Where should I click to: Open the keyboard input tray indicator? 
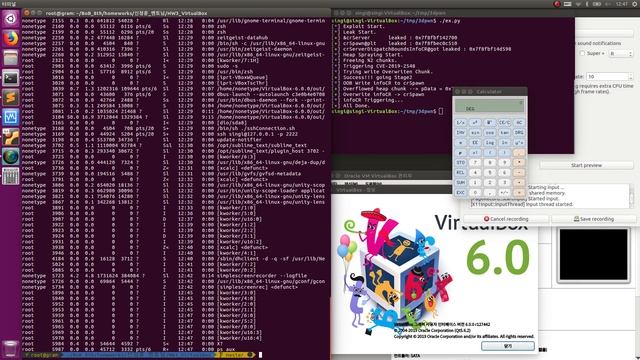tap(567, 4)
